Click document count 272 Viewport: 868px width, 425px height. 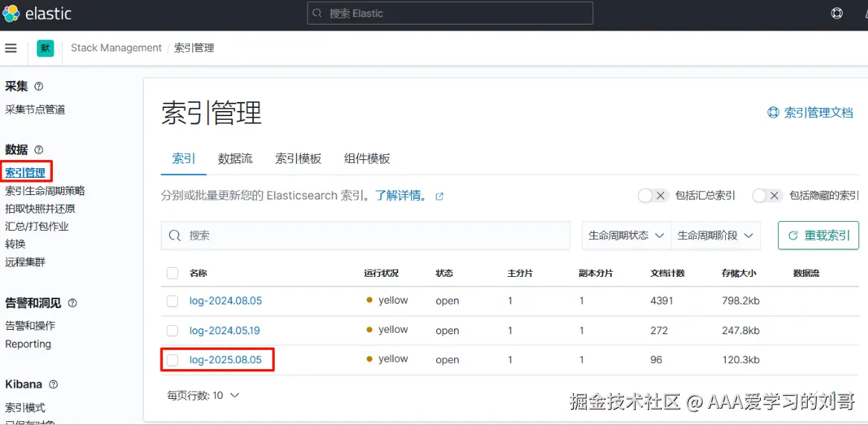point(659,331)
